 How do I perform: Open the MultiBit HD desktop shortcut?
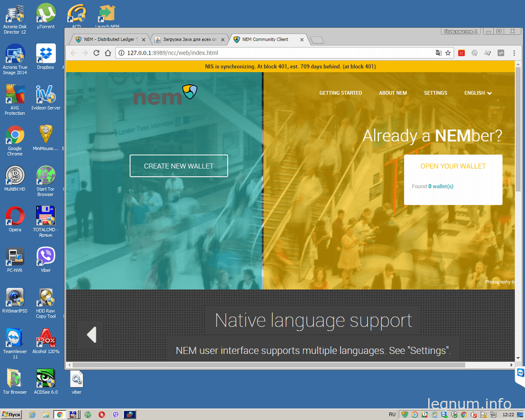click(15, 178)
